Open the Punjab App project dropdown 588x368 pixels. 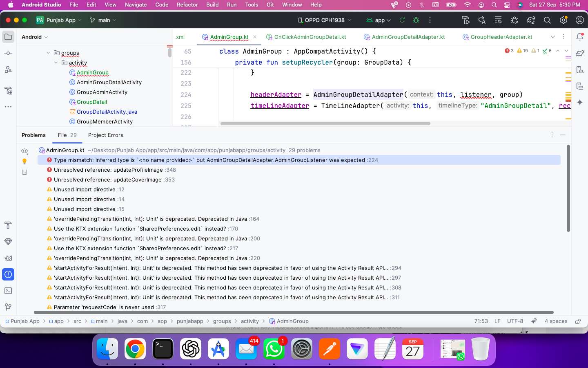[59, 20]
